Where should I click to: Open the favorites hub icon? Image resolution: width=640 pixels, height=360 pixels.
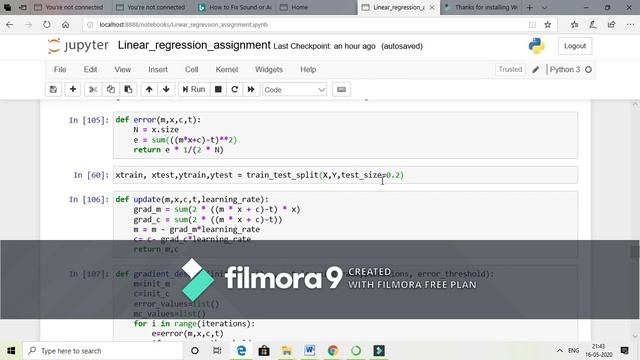[575, 24]
